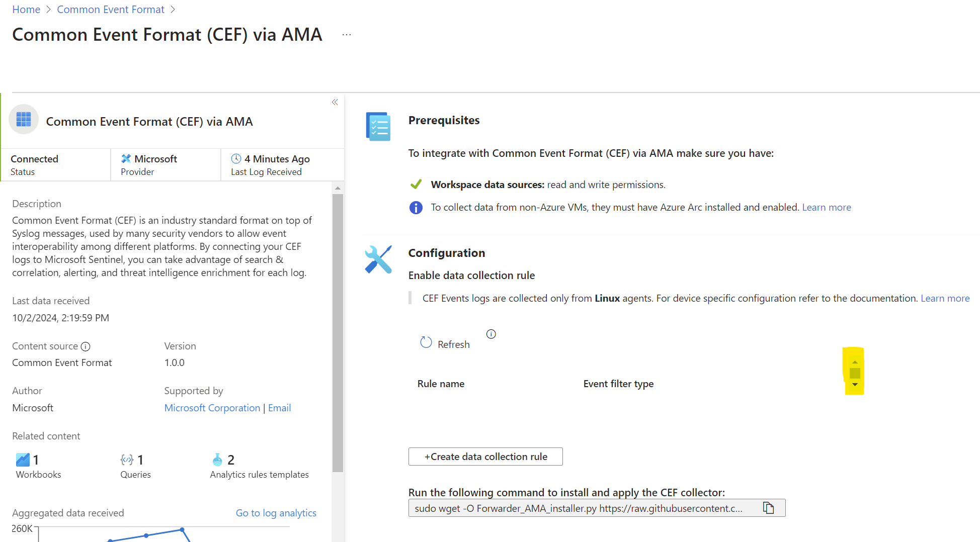Copy the CEF collector install command
The width and height of the screenshot is (980, 542).
(768, 508)
